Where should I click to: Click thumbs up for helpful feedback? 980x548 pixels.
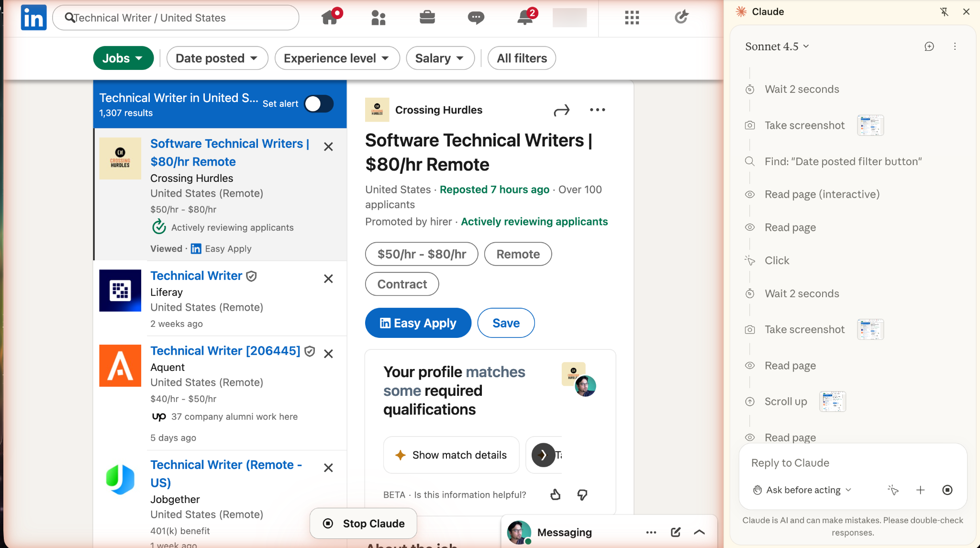pos(555,494)
